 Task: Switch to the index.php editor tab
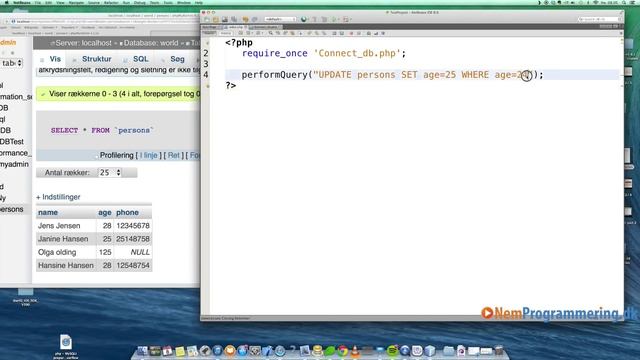[x=236, y=27]
